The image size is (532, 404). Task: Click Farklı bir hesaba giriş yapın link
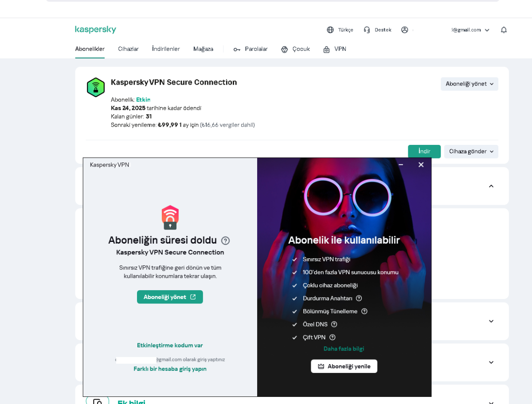tap(170, 369)
